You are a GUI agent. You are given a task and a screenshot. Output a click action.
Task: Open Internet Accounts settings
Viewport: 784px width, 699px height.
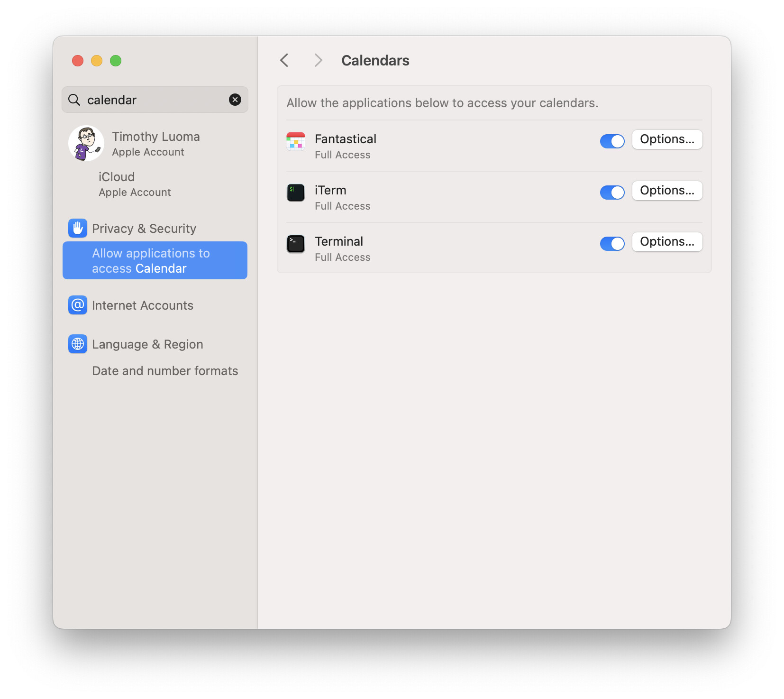coord(155,305)
